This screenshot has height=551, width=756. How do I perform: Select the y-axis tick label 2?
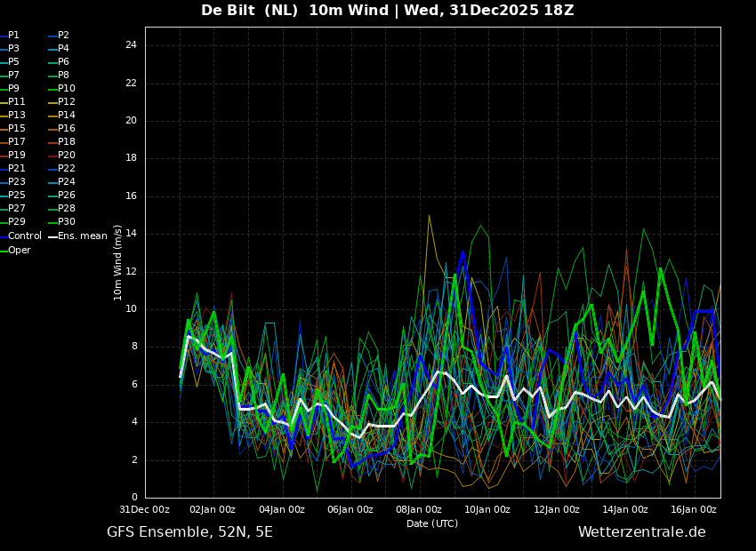pyautogui.click(x=134, y=460)
